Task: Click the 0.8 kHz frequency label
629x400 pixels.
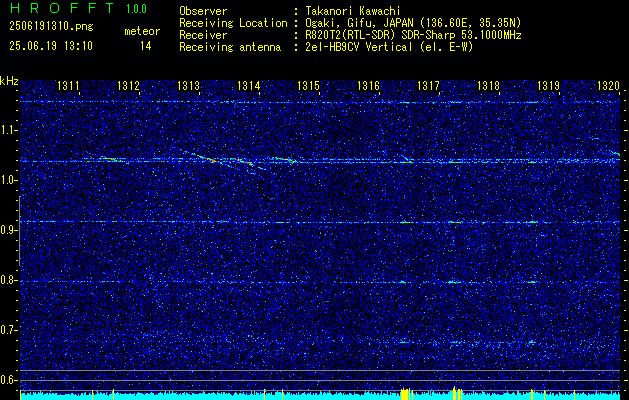Action: pyautogui.click(x=8, y=280)
